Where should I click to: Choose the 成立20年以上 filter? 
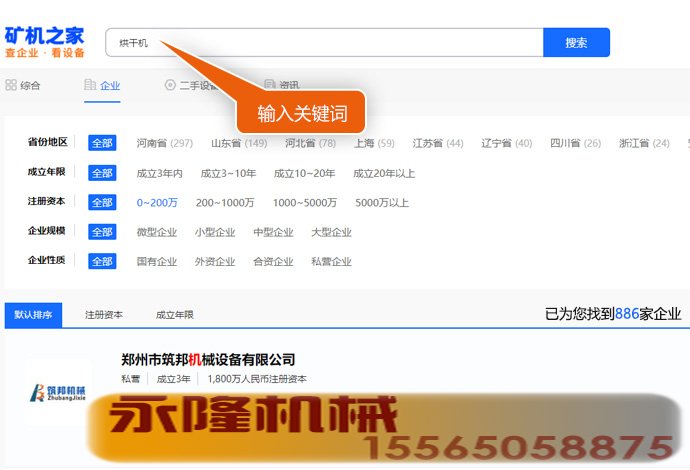pos(384,173)
